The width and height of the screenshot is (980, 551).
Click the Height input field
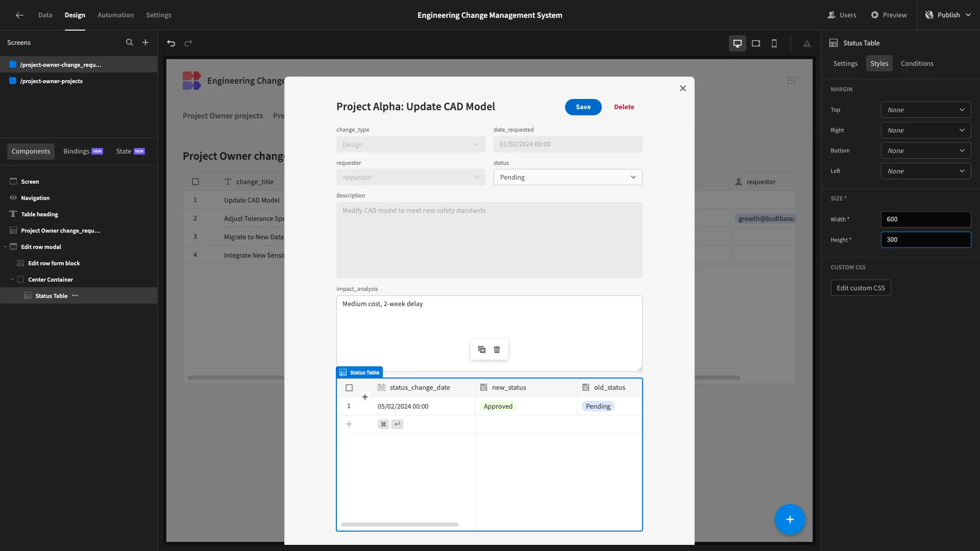click(925, 240)
